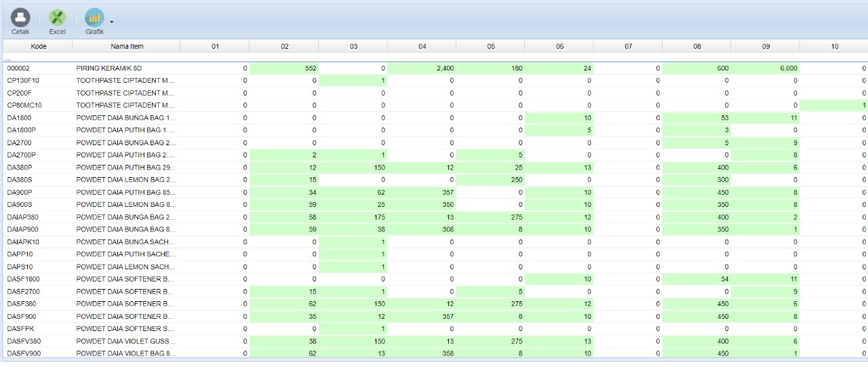Open the Grafik chart icon
The width and height of the screenshot is (868, 367).
(94, 18)
